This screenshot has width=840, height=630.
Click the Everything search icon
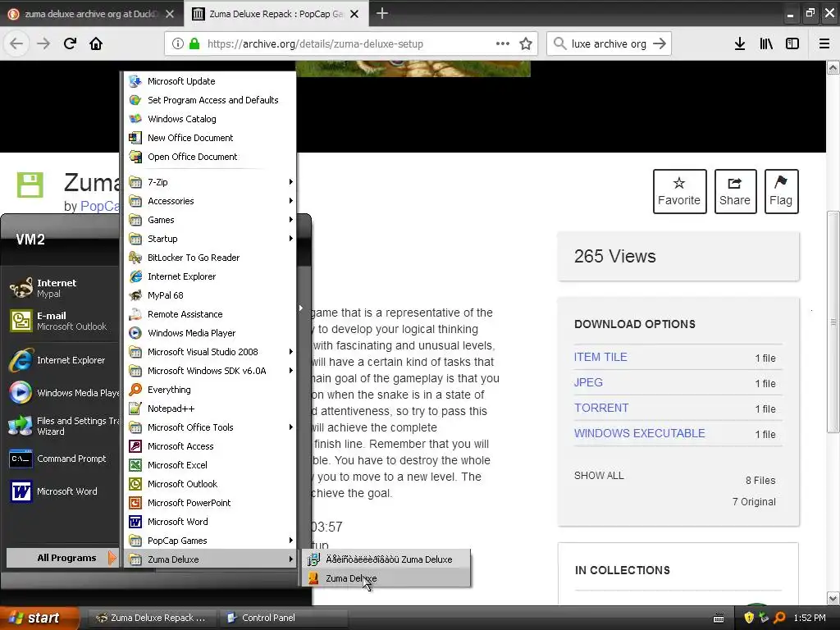[135, 390]
